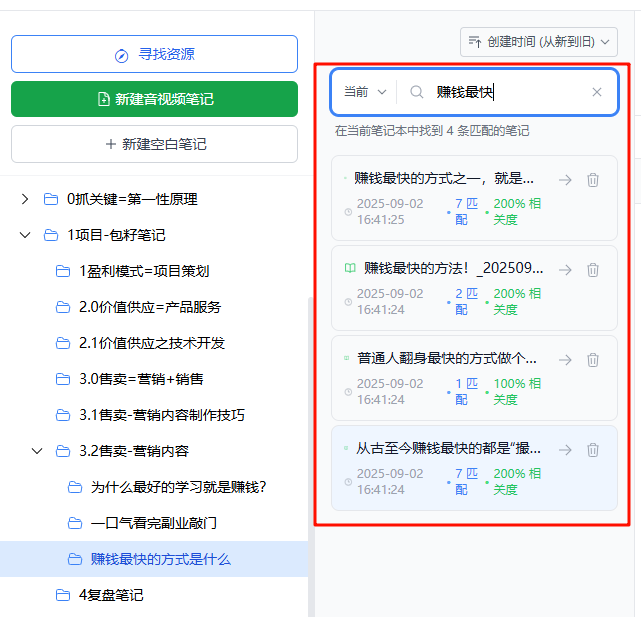
Task: Click the 新建空白笔记 button
Action: 154,144
